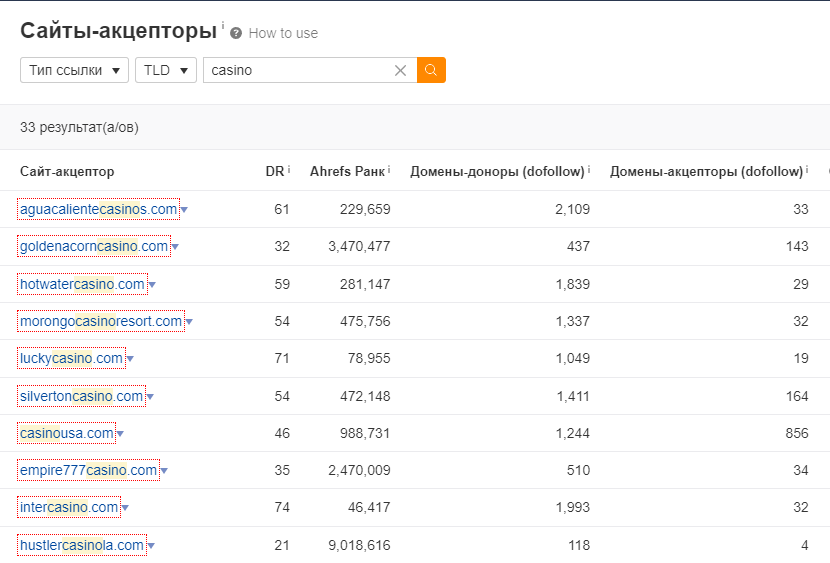The image size is (830, 563).
Task: Open the hustlercasinola.com link
Action: click(x=82, y=545)
